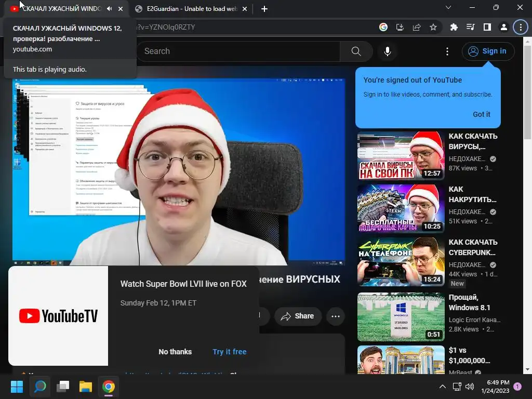Click the Google search icon in the address bar
The height and width of the screenshot is (399, 532).
[383, 27]
